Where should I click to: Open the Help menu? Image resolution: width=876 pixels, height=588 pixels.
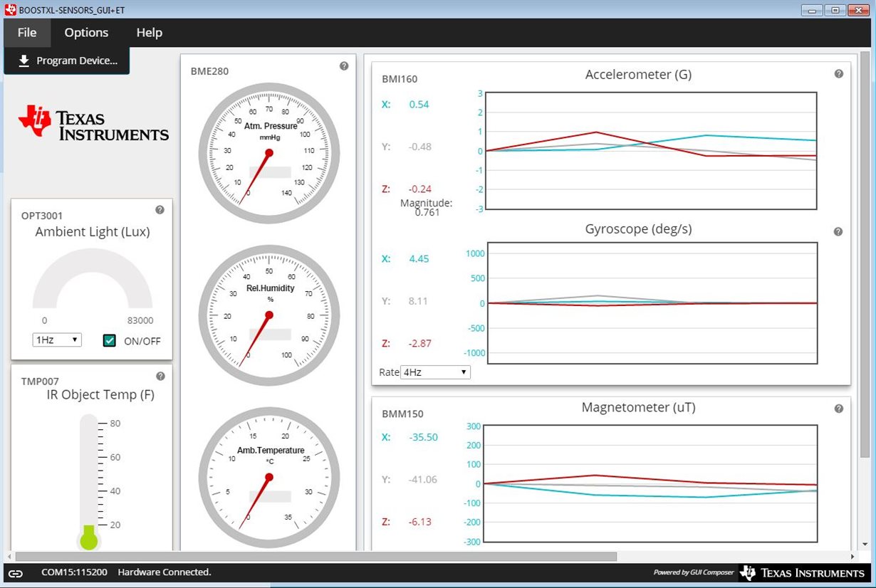click(x=150, y=33)
